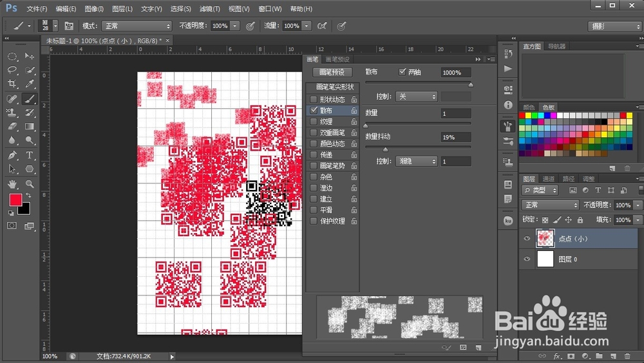
Task: Create a new layer group folder icon
Action: pos(599,356)
